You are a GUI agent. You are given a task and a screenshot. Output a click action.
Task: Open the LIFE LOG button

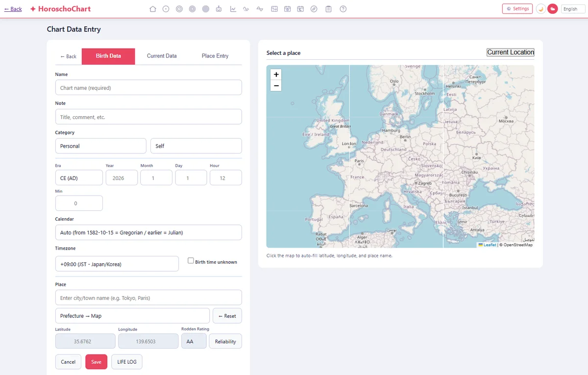pos(127,362)
